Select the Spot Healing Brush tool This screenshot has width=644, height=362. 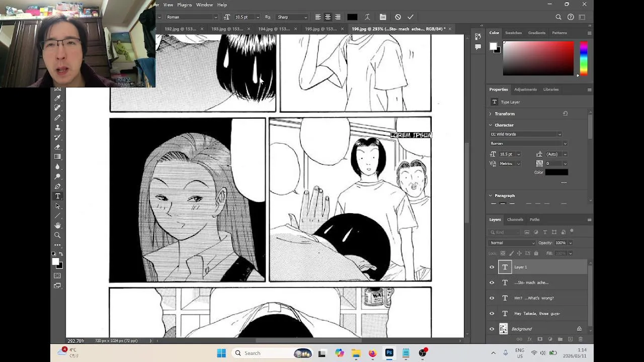58,108
